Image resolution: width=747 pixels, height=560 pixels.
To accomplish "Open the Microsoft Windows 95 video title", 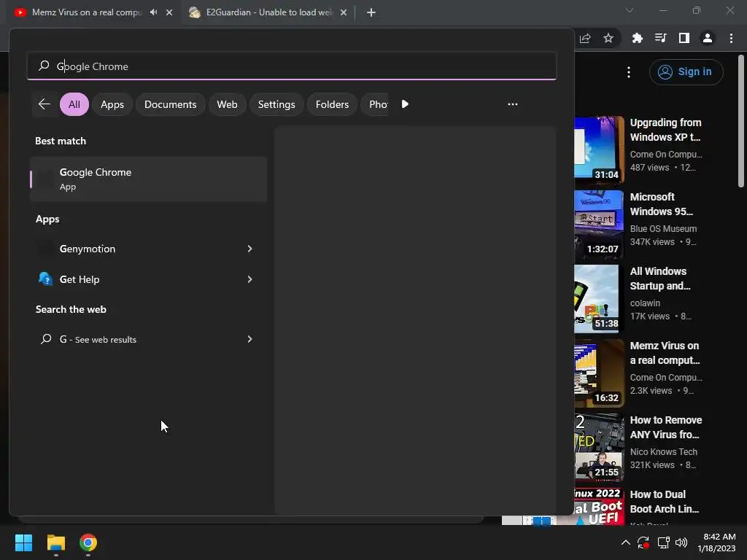I will (661, 204).
